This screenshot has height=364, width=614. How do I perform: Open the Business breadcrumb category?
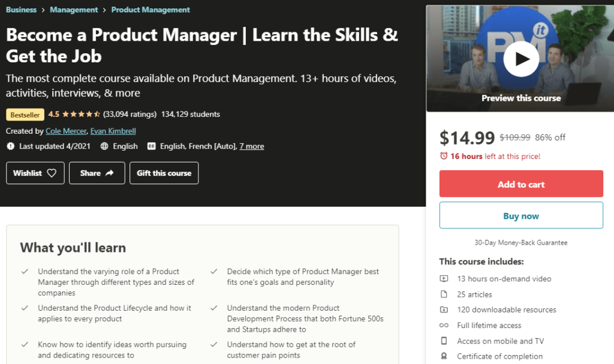click(x=21, y=10)
